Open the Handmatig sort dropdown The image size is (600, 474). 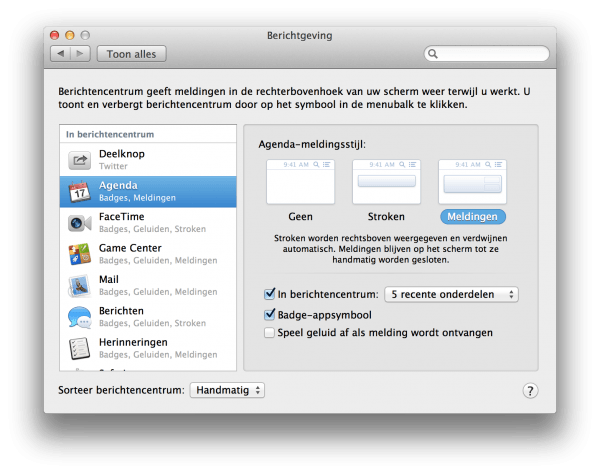[227, 390]
